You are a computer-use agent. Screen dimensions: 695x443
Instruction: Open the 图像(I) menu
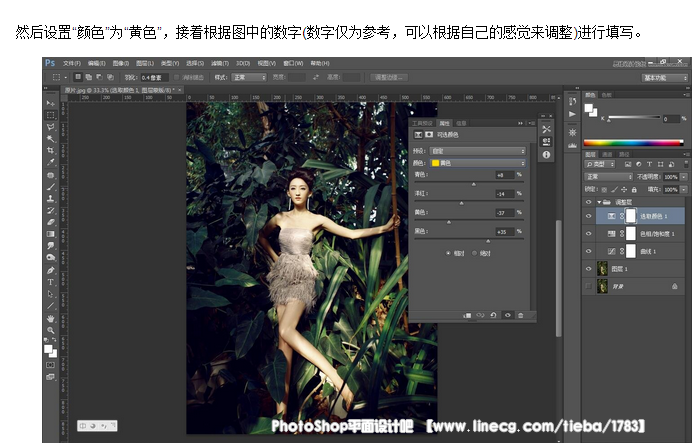click(121, 63)
